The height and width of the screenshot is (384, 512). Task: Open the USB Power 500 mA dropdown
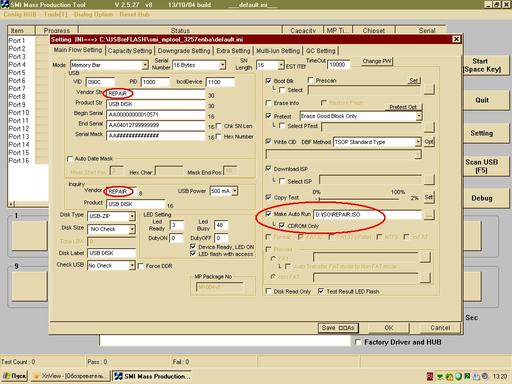(x=235, y=191)
